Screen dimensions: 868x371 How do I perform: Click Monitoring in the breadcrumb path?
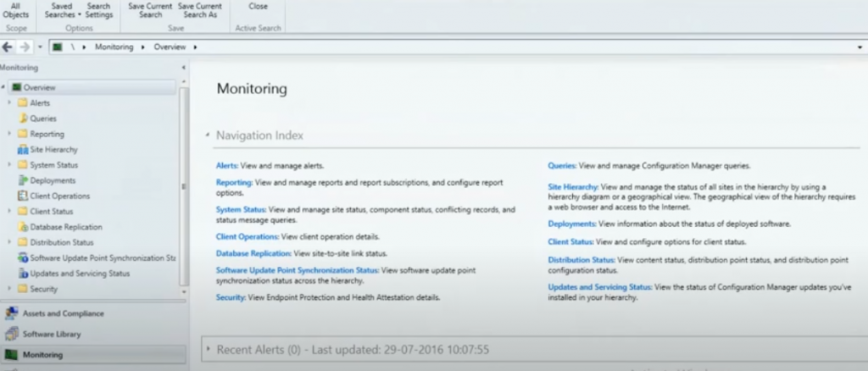pyautogui.click(x=114, y=47)
